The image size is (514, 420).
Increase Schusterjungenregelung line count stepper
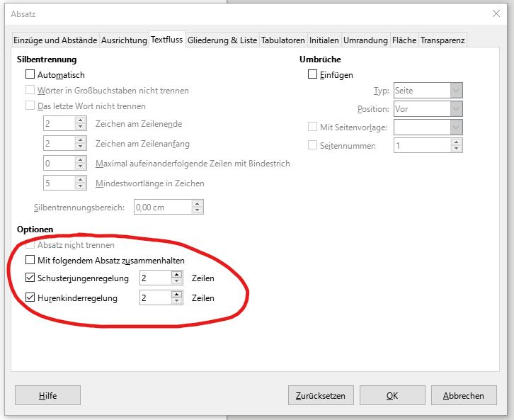pos(176,275)
